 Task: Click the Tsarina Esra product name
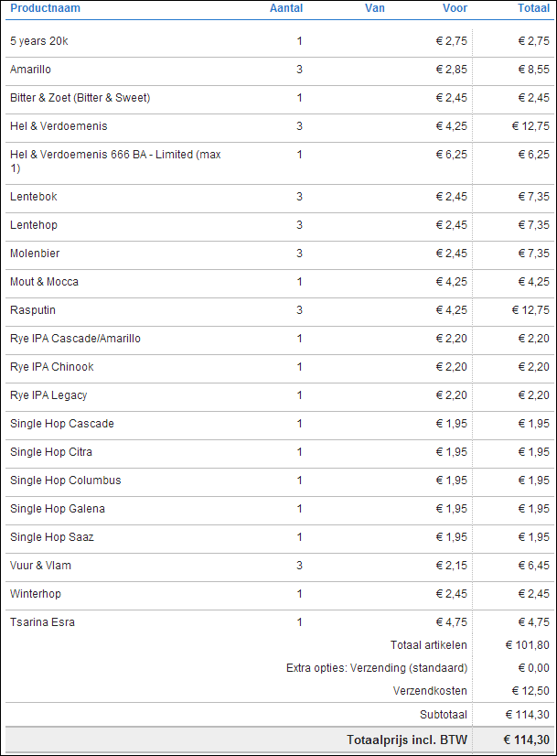pyautogui.click(x=42, y=622)
